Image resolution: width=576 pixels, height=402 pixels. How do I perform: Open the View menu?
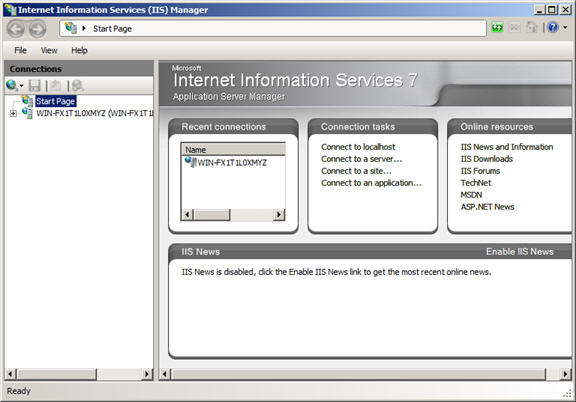(49, 50)
